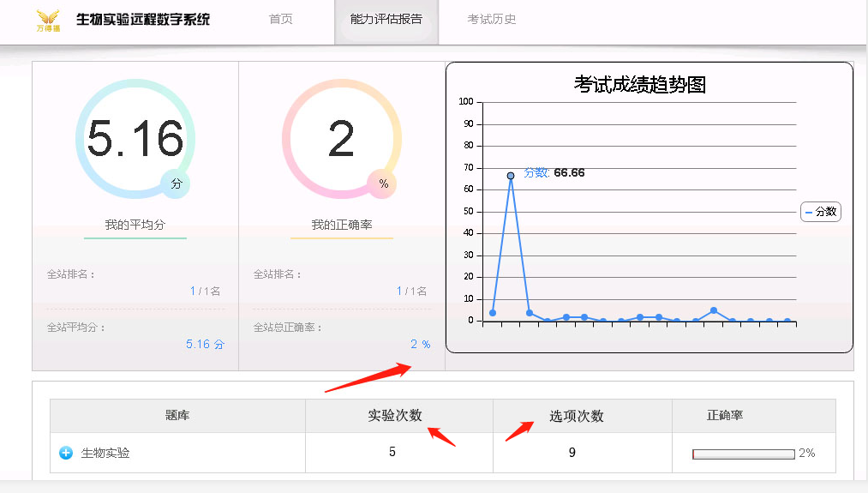Click the 考试成绩趋势图 chart title
The width and height of the screenshot is (868, 493).
click(x=640, y=84)
